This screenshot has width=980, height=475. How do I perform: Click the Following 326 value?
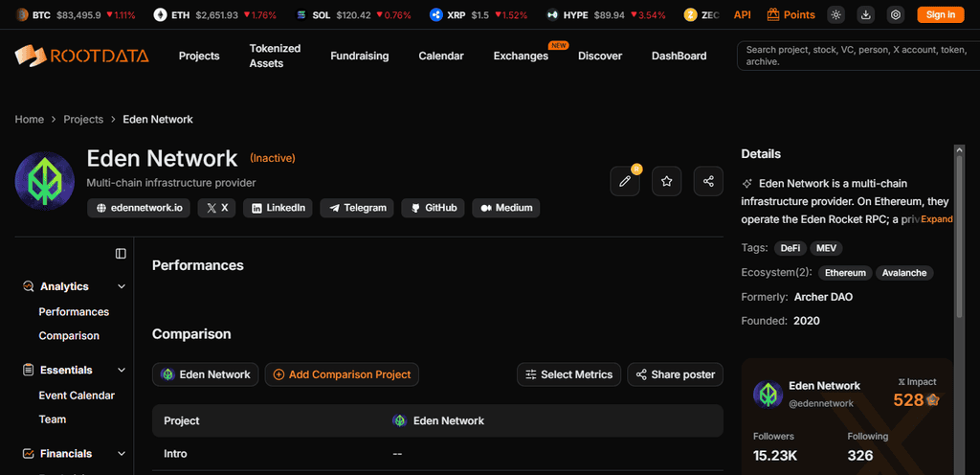pos(860,456)
